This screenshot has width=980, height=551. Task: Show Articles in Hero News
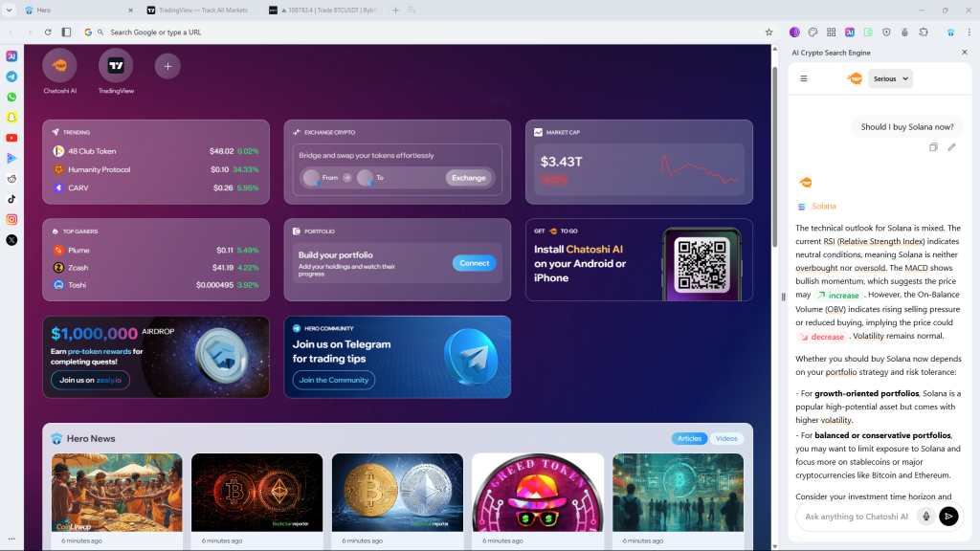pos(689,438)
